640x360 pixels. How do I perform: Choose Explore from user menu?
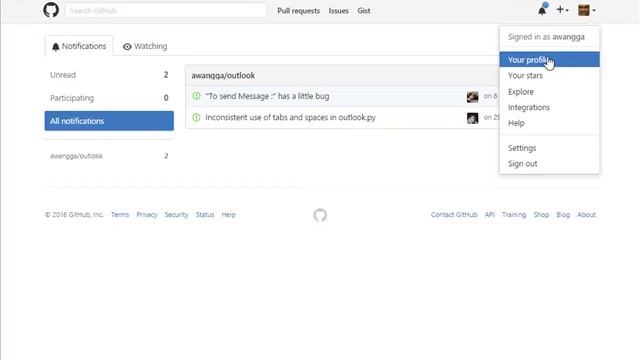pos(549,91)
